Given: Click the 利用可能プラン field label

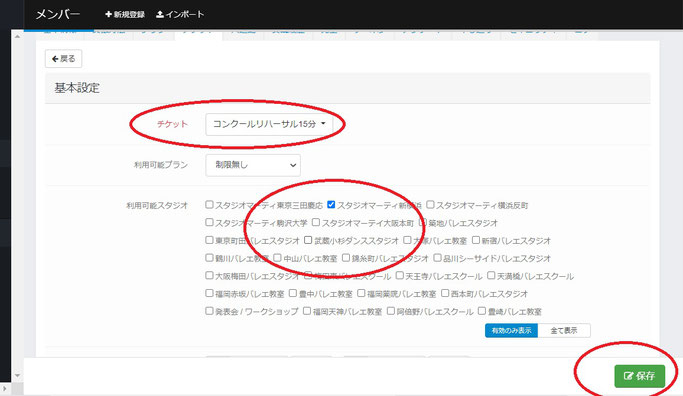Looking at the screenshot, I should pos(161,165).
